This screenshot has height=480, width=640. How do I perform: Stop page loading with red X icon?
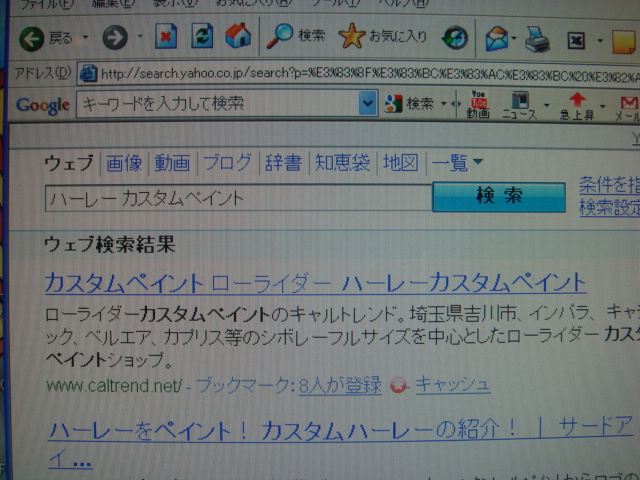point(166,37)
